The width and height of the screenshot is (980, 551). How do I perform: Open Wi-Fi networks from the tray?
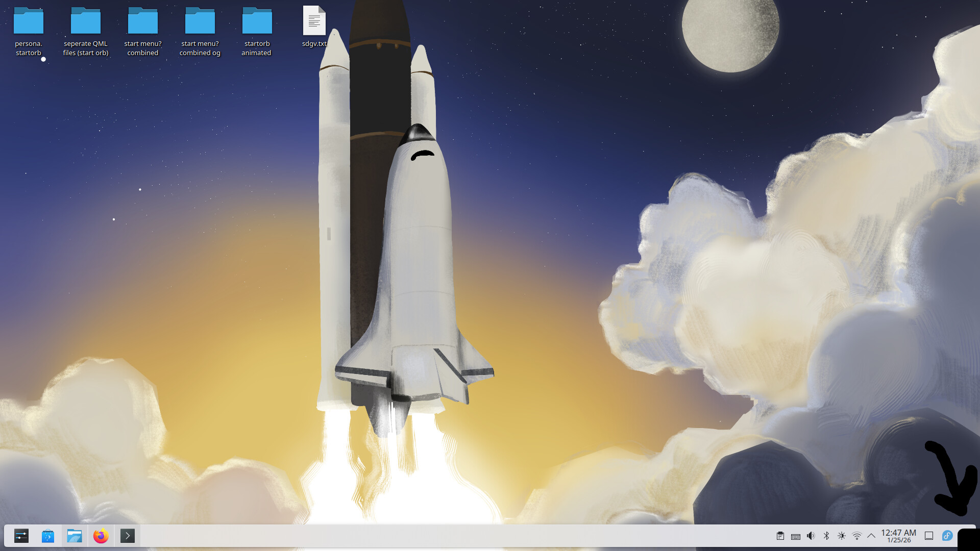[x=857, y=536]
